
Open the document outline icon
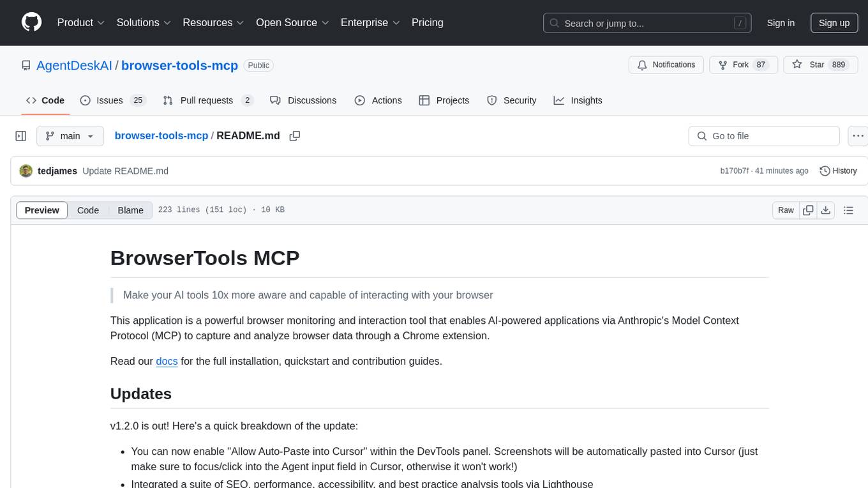click(x=848, y=210)
